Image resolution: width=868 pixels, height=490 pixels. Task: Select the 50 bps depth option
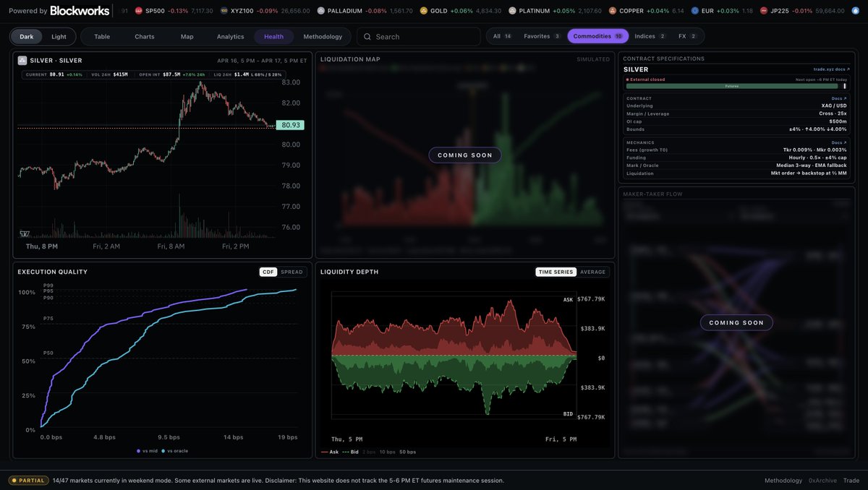tap(407, 452)
